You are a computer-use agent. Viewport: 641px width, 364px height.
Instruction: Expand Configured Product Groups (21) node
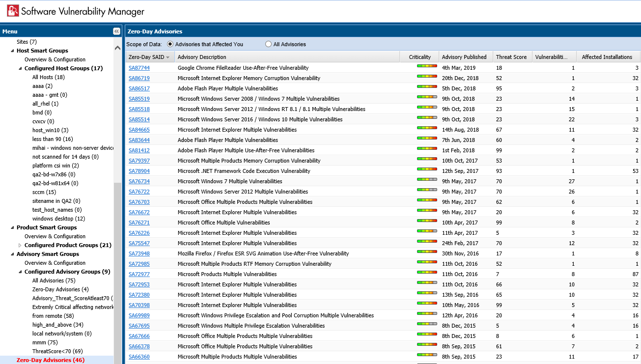tap(20, 245)
